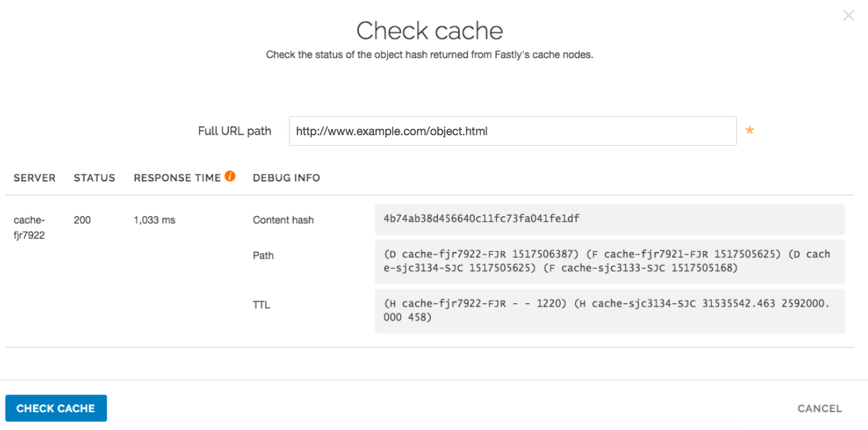Click CANCEL to exit the dialog
This screenshot has width=868, height=430.
[819, 408]
